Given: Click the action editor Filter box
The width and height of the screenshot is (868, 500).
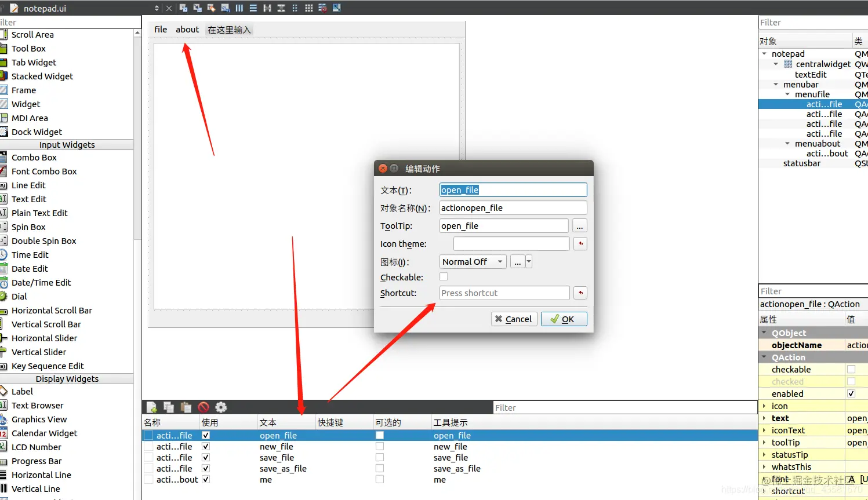Looking at the screenshot, I should [x=625, y=408].
